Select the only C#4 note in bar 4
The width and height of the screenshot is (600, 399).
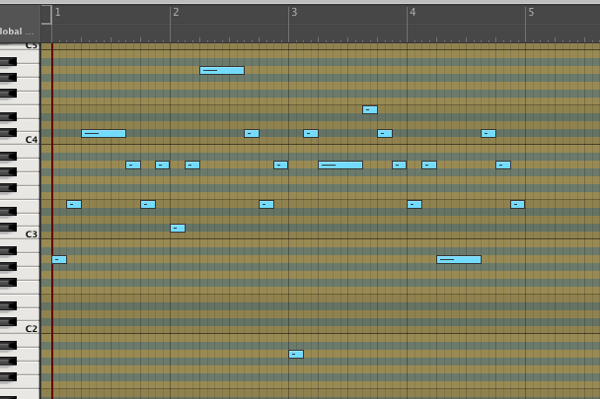(488, 134)
